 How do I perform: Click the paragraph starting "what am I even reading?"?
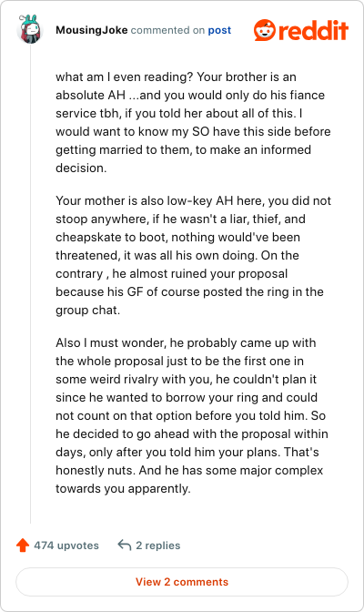[193, 122]
